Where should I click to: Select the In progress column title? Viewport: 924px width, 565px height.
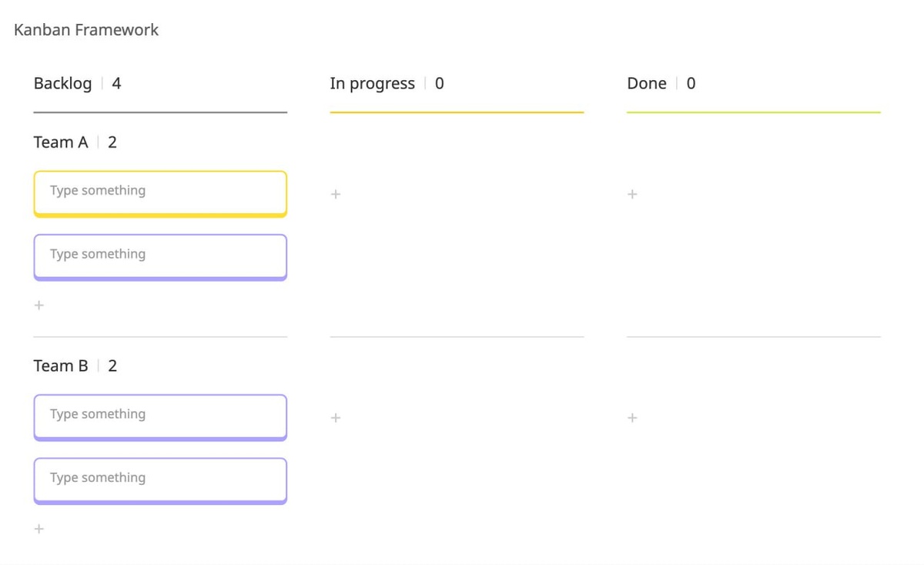click(372, 84)
